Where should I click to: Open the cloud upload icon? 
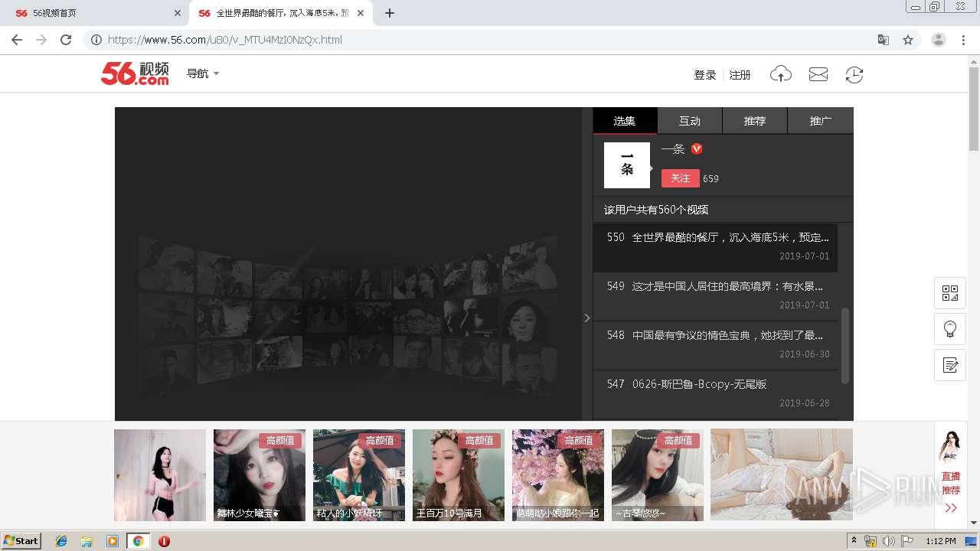[x=781, y=74]
